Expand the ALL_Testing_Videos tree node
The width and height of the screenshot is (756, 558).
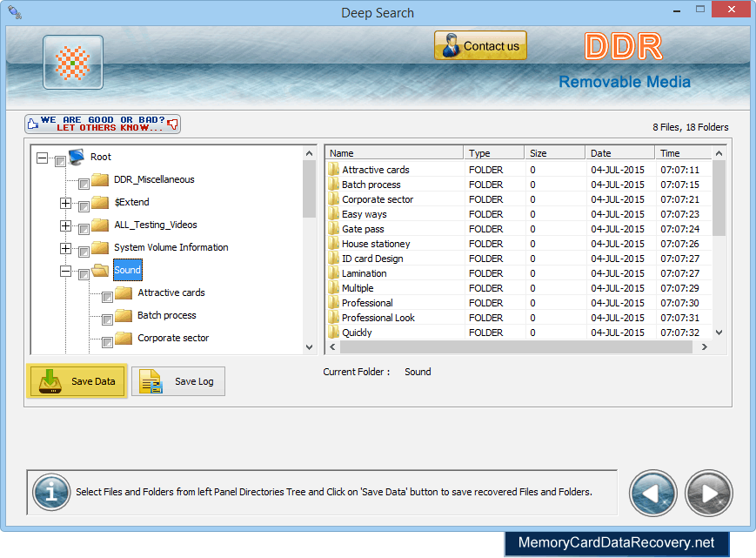tap(65, 225)
